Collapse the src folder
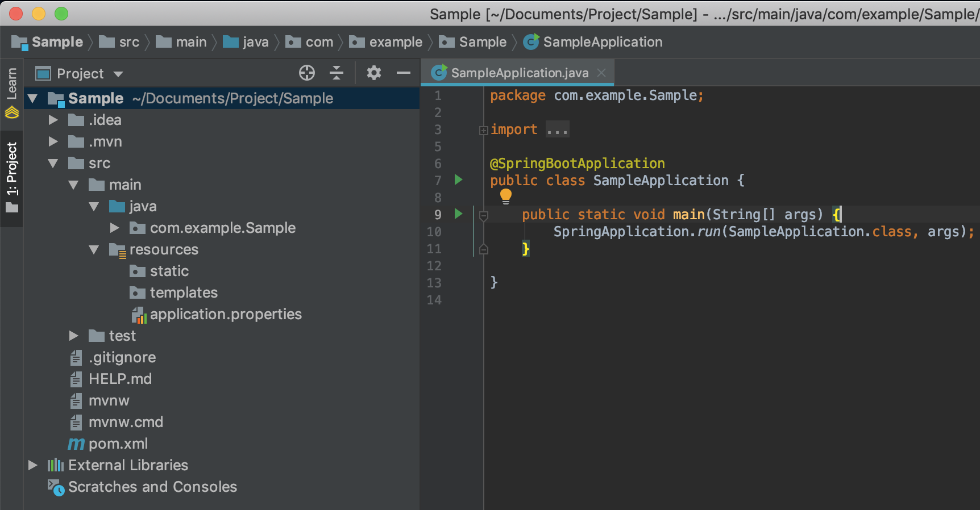Viewport: 980px width, 510px height. [x=53, y=164]
